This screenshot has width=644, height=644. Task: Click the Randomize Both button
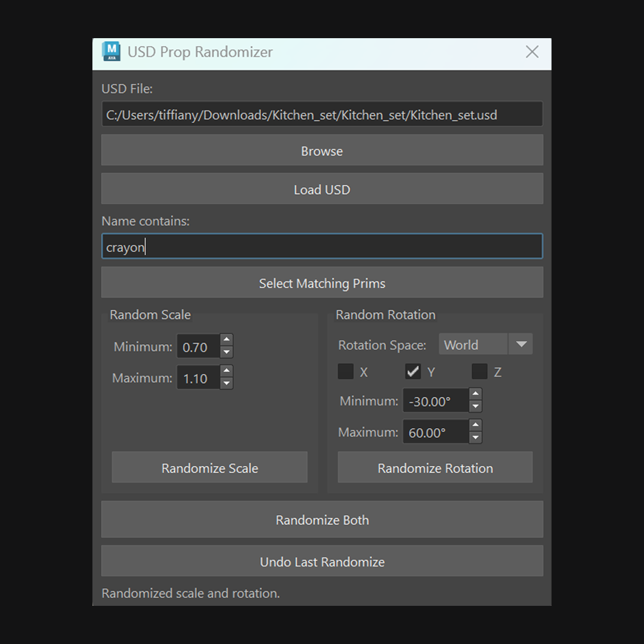[x=322, y=519]
